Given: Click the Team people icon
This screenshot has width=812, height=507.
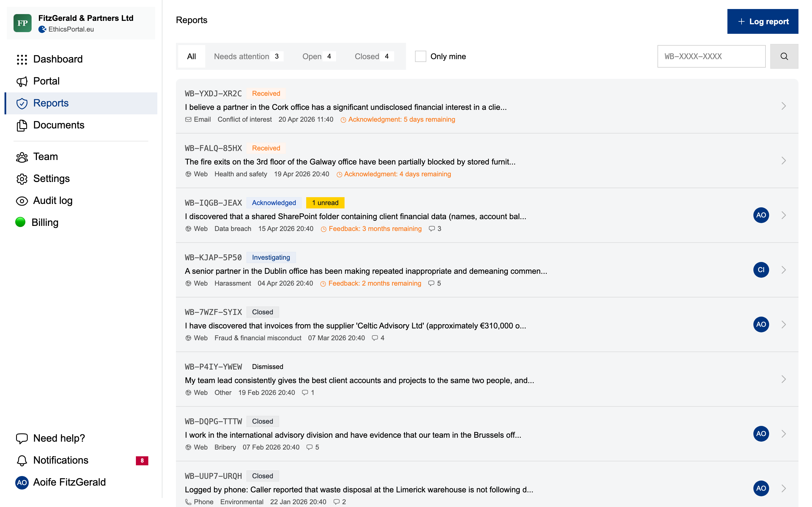Looking at the screenshot, I should (22, 157).
